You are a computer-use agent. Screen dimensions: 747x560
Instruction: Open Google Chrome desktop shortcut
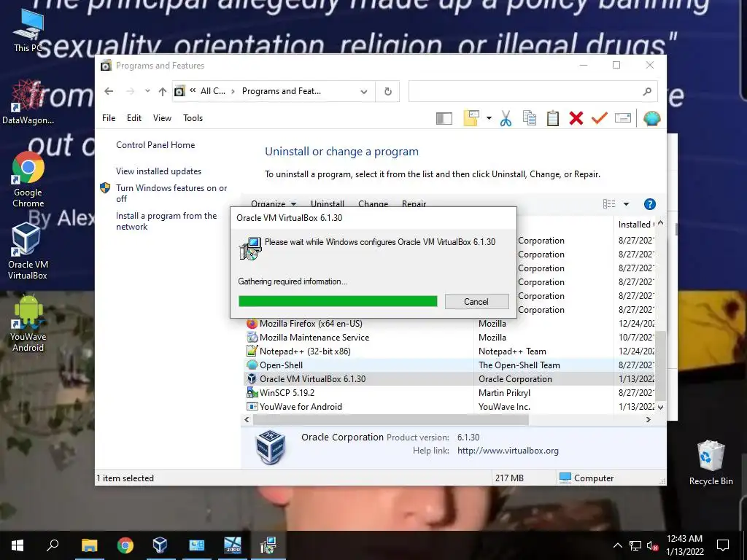(28, 179)
